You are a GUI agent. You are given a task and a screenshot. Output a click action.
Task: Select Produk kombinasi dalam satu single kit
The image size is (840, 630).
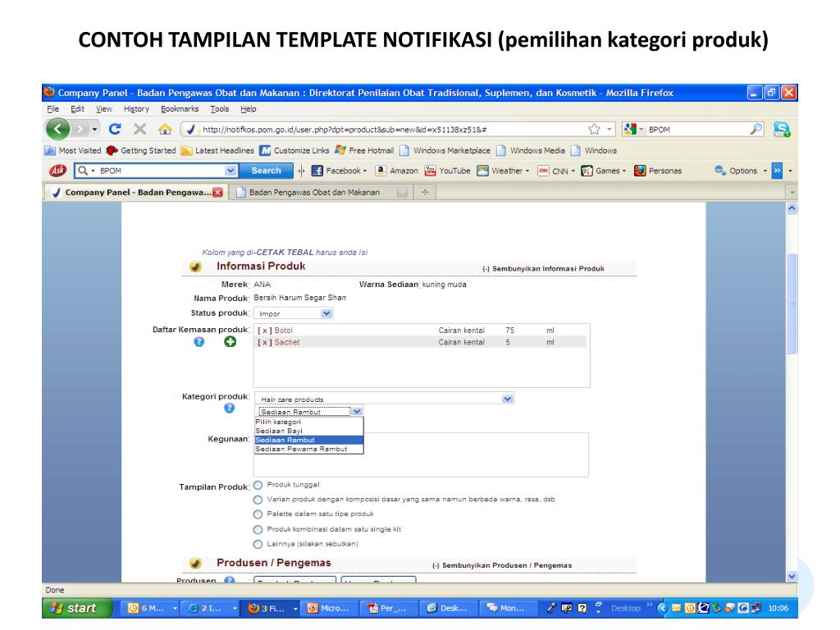(258, 529)
